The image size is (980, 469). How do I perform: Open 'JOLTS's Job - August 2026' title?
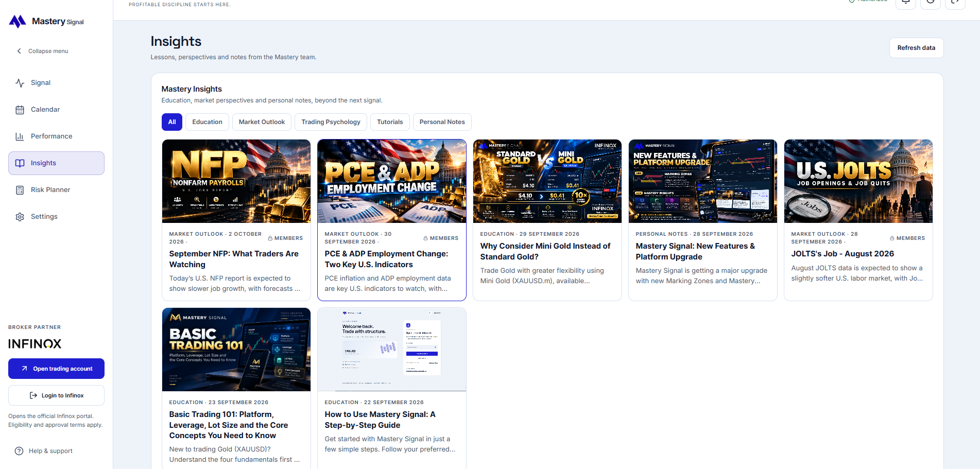click(843, 254)
